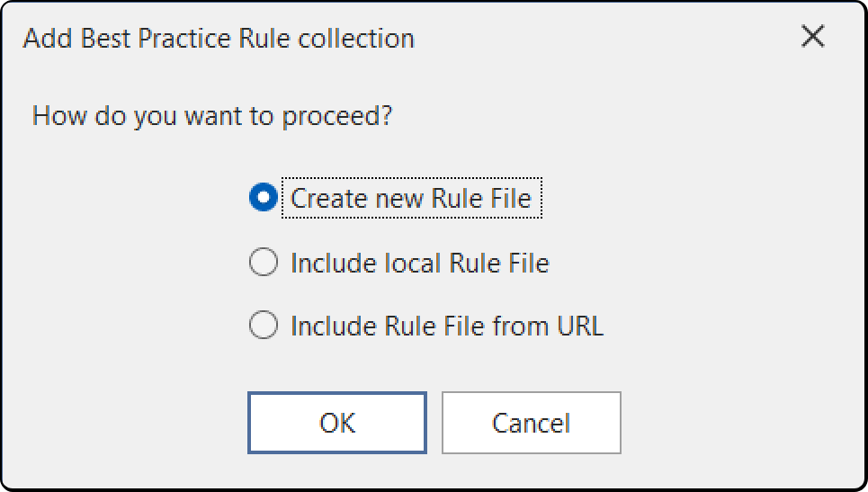Click the focused dotted-outline Create new Rule File
868x492 pixels.
[x=412, y=198]
